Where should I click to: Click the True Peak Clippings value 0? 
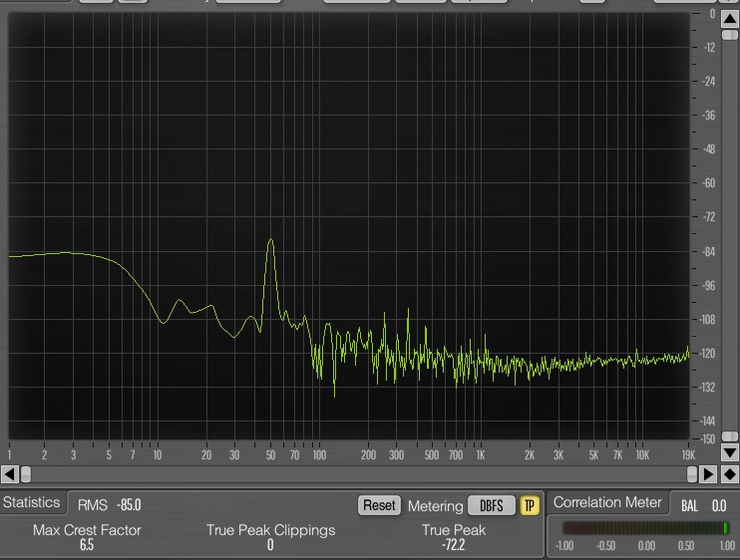(270, 545)
